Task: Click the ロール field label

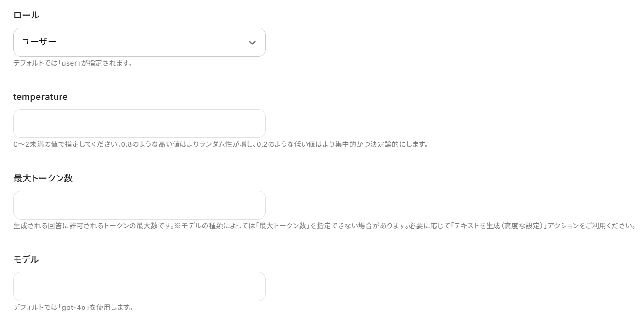Action: pyautogui.click(x=26, y=15)
